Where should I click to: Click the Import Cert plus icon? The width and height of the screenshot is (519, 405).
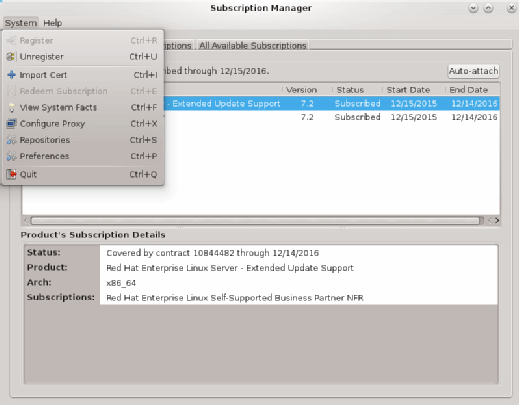[x=11, y=75]
